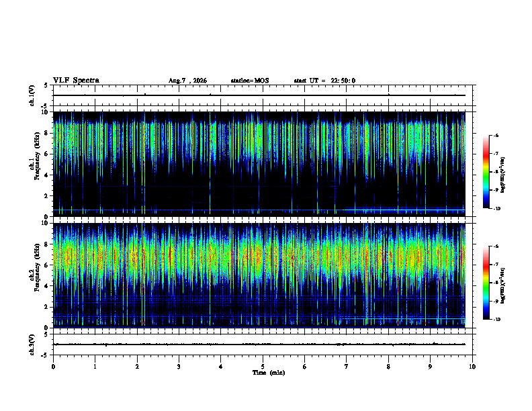
Task: Click the "VLF Spectra" plot title
Action: click(x=76, y=81)
